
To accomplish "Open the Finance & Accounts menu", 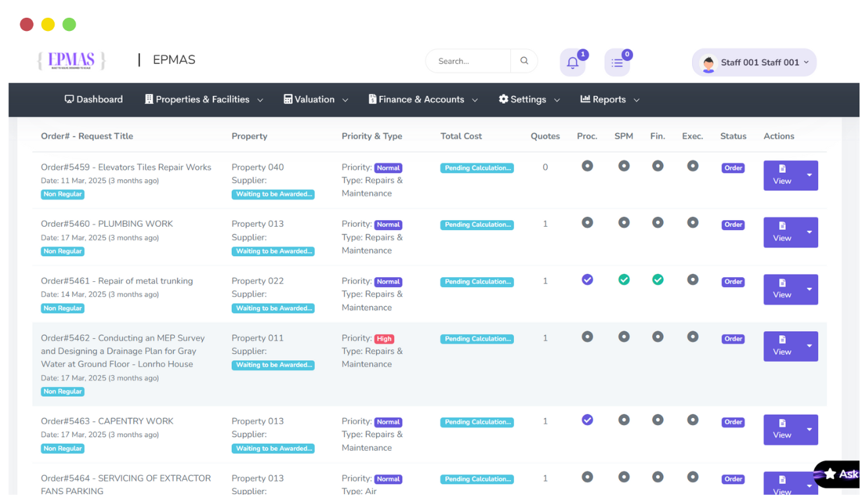I will point(423,100).
